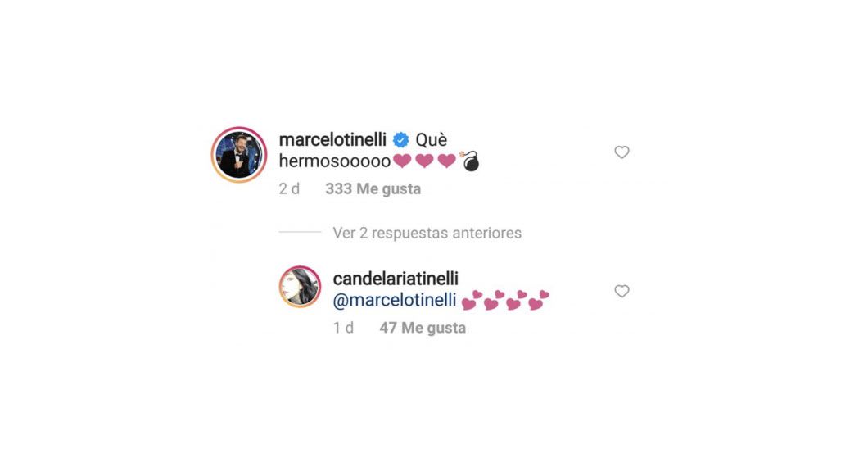The image size is (868, 472).
Task: Click the third pink heart emoji
Action: (x=447, y=161)
